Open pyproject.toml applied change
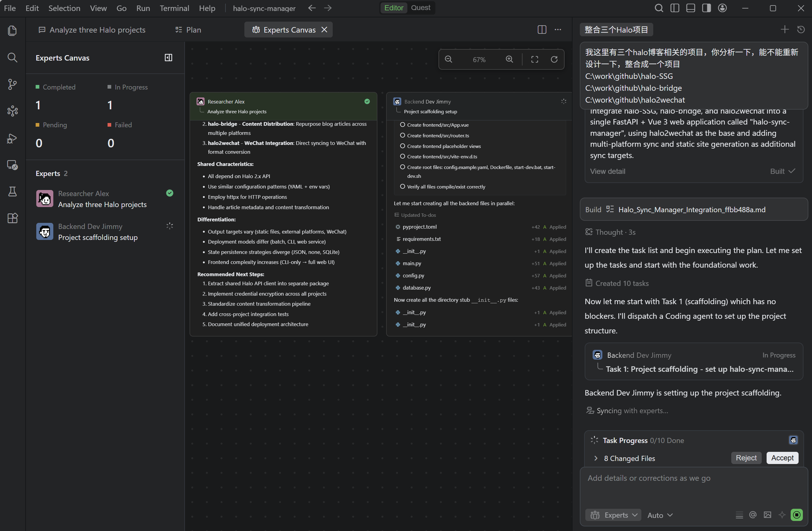Screen dimensions: 812x531 [x=480, y=227]
